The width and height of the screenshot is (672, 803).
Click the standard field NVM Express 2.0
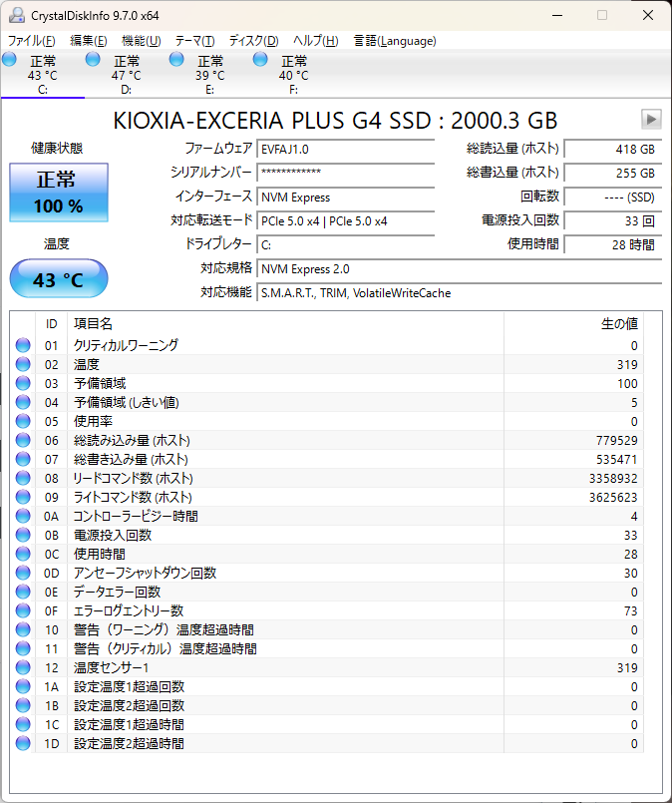(459, 269)
